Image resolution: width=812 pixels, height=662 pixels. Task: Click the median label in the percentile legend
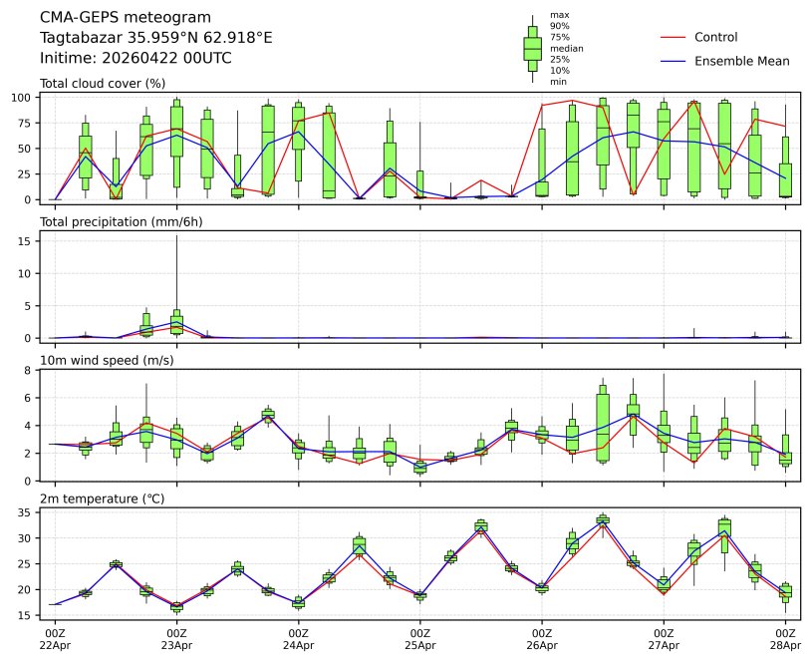pos(566,48)
